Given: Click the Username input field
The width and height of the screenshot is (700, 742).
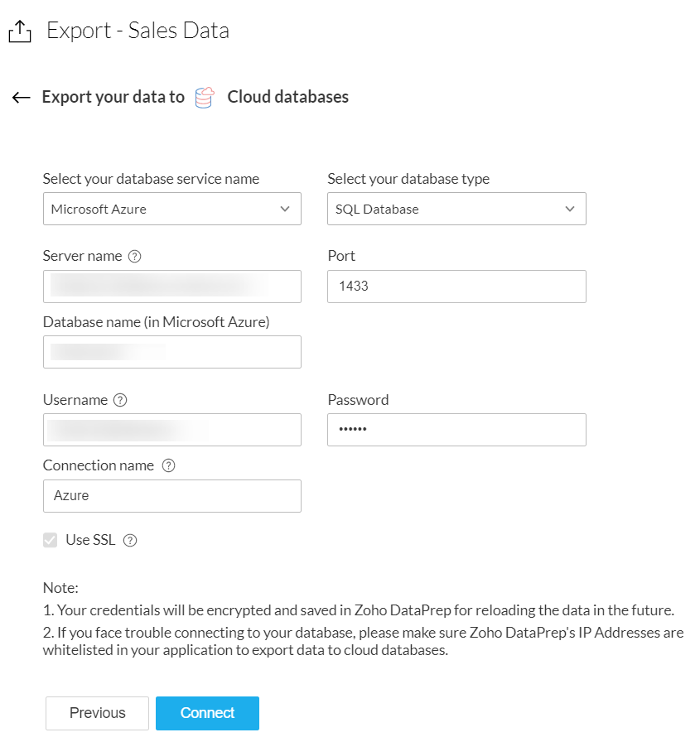Looking at the screenshot, I should coord(171,431).
